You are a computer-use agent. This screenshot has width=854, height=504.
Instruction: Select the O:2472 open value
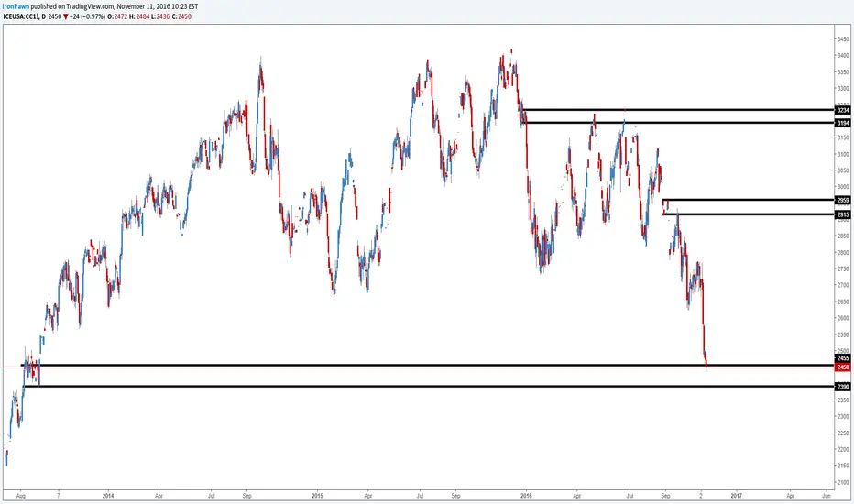117,16
